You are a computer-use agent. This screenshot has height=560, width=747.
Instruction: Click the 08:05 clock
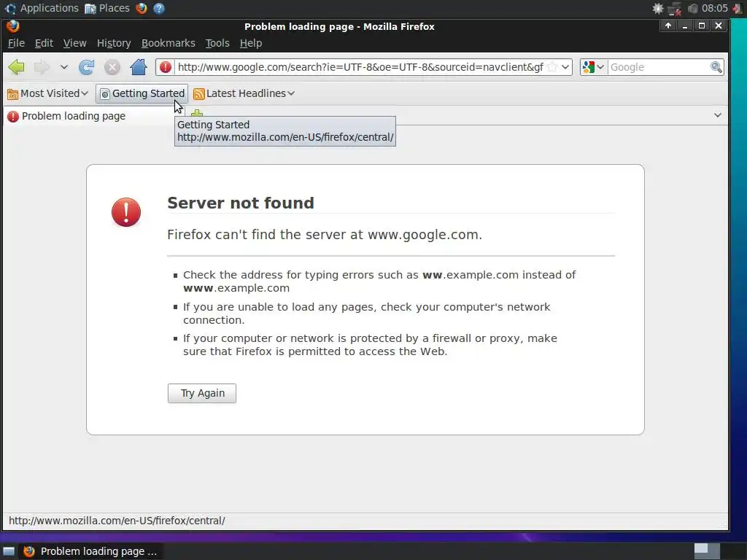click(x=715, y=8)
